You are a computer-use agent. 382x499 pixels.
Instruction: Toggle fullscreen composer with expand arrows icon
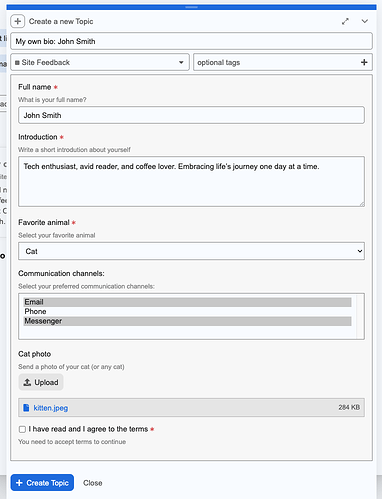coord(345,21)
